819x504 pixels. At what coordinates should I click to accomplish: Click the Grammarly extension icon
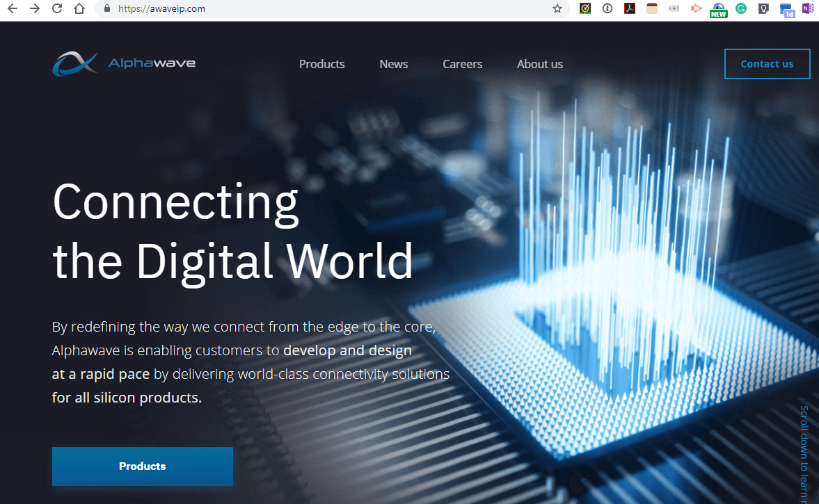coord(741,8)
